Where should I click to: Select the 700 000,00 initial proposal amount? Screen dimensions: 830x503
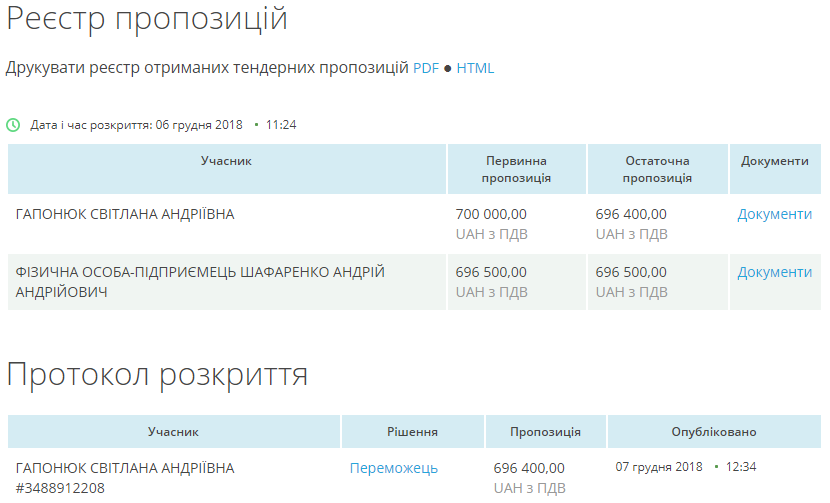[x=491, y=214]
